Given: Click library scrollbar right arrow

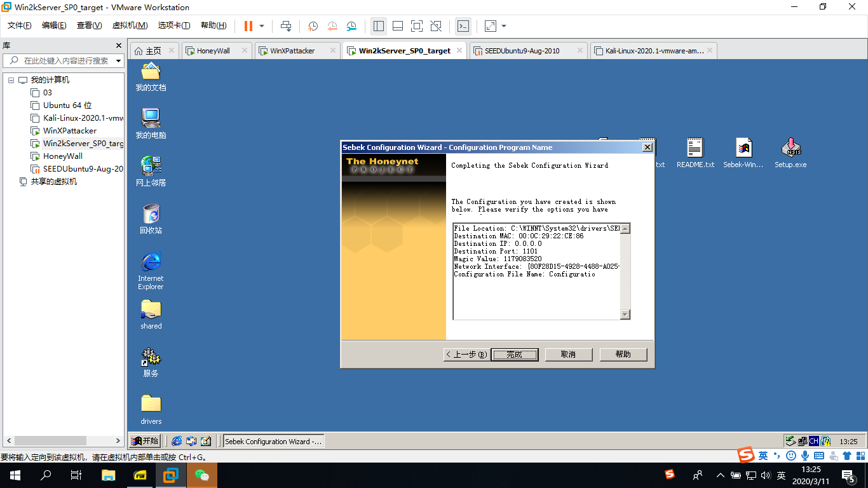Looking at the screenshot, I should tap(118, 440).
